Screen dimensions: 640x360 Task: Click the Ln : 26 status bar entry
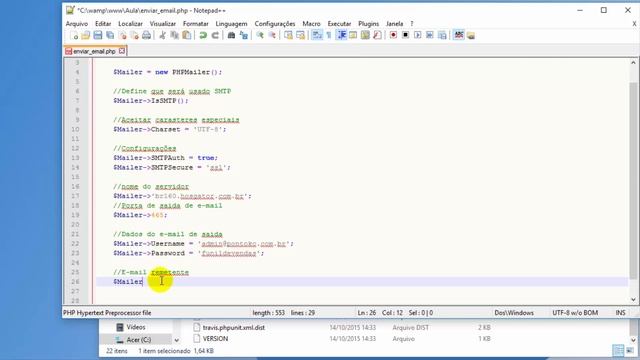point(367,313)
